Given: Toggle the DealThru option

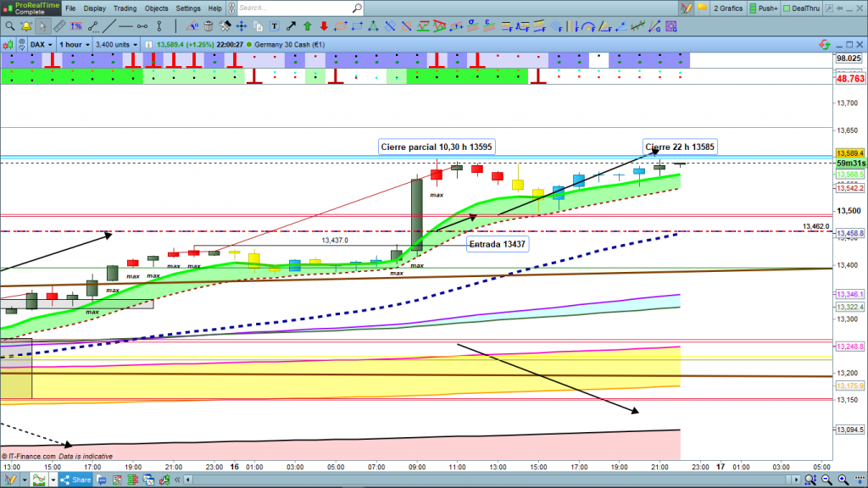Looking at the screenshot, I should (x=805, y=8).
